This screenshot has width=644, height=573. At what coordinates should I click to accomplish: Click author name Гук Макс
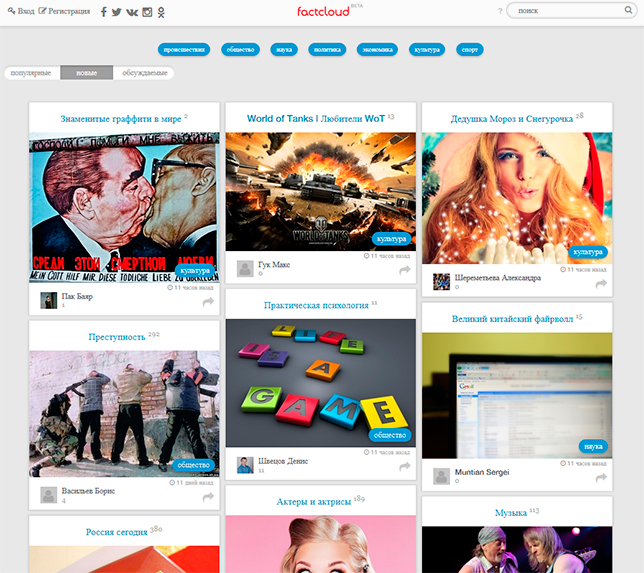[274, 265]
